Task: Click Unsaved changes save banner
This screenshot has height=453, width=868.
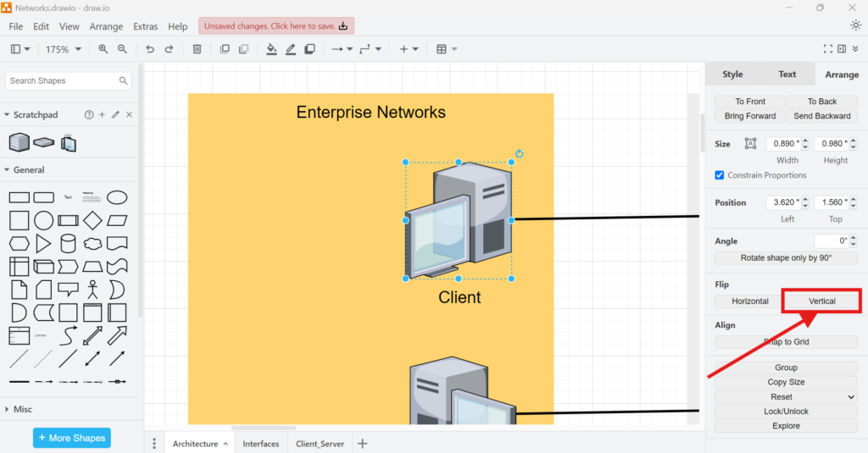Action: point(276,26)
